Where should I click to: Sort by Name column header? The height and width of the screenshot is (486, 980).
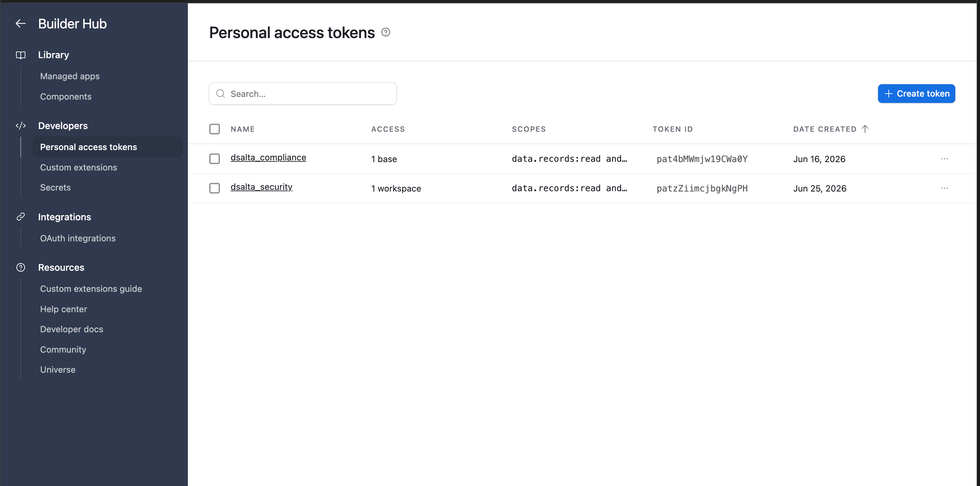(243, 129)
